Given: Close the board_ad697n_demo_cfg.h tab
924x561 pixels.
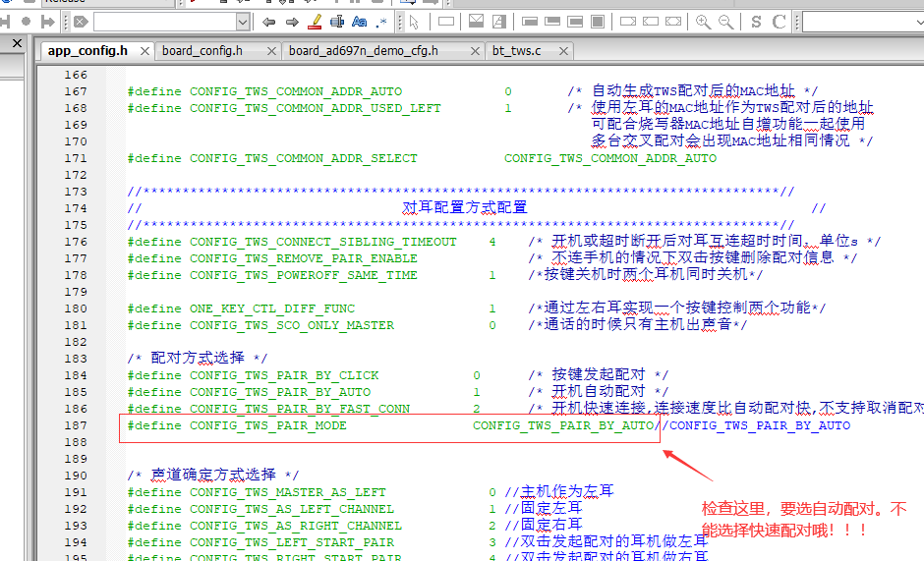Looking at the screenshot, I should click(475, 51).
